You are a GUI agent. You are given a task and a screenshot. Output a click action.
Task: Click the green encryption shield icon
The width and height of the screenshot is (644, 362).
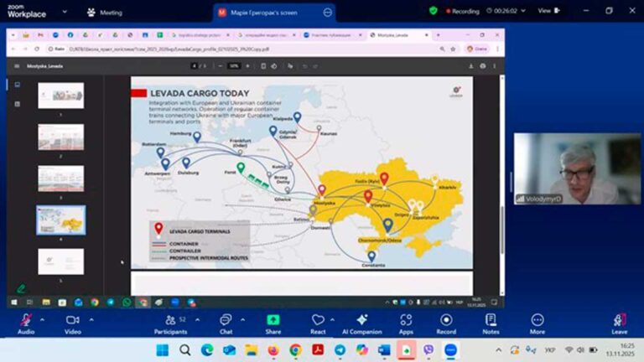433,11
